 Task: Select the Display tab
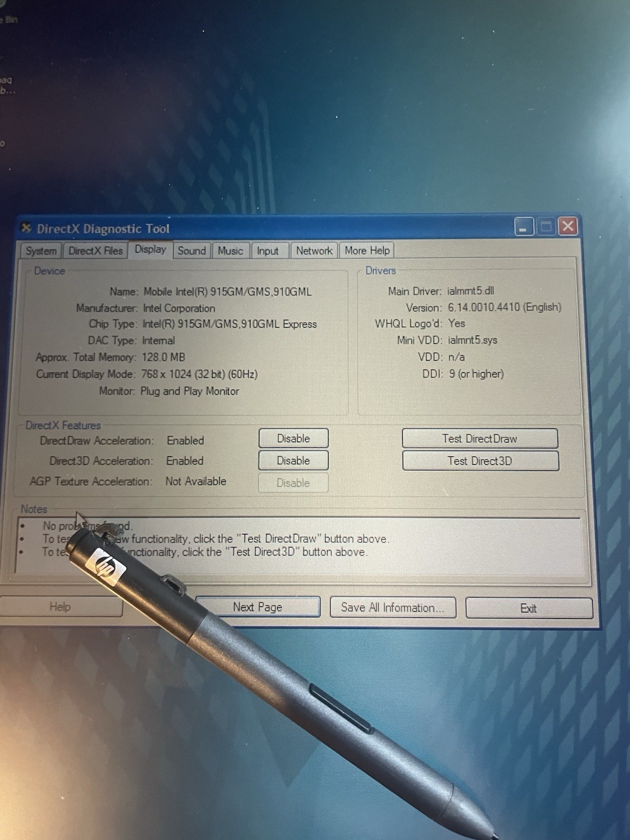150,249
